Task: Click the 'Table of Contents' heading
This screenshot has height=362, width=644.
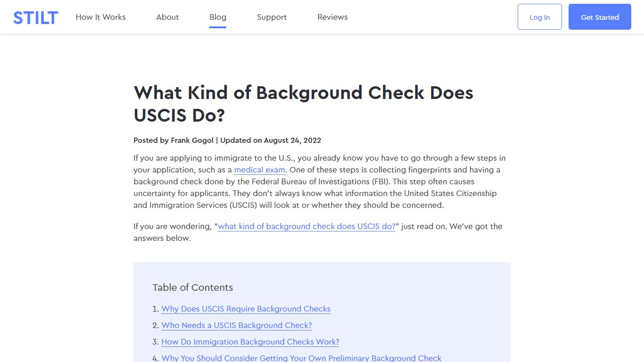Action: [193, 288]
